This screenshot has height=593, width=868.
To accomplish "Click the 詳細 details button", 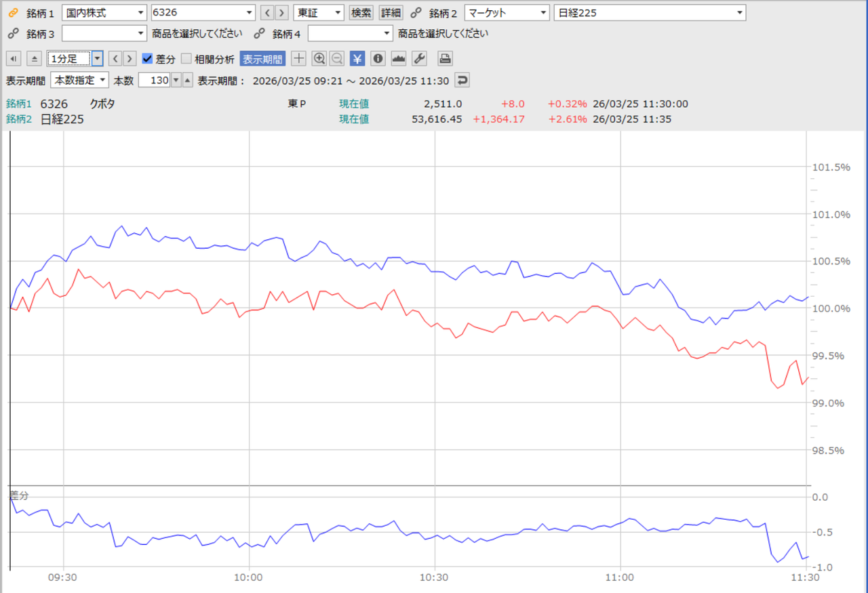I will tap(390, 13).
